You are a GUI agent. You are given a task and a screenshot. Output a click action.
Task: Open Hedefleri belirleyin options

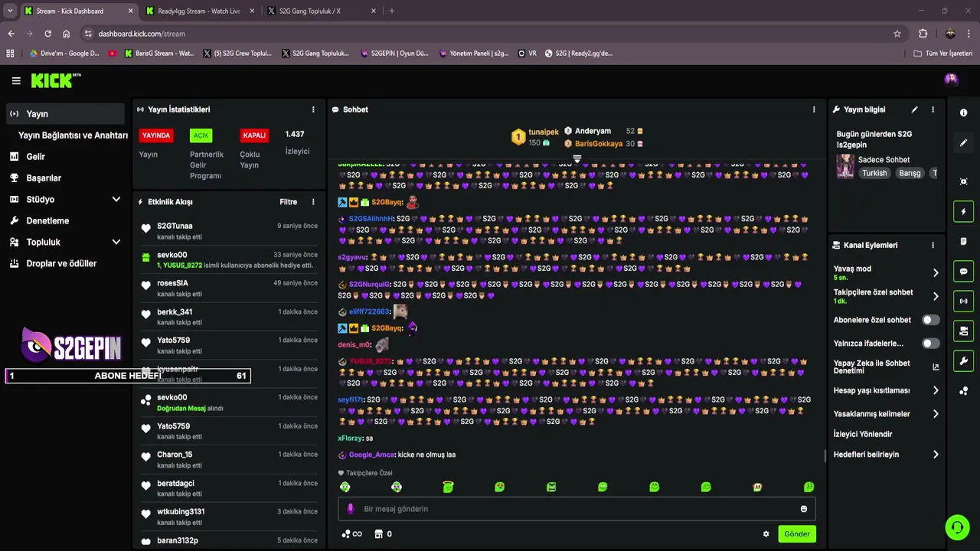coord(887,455)
